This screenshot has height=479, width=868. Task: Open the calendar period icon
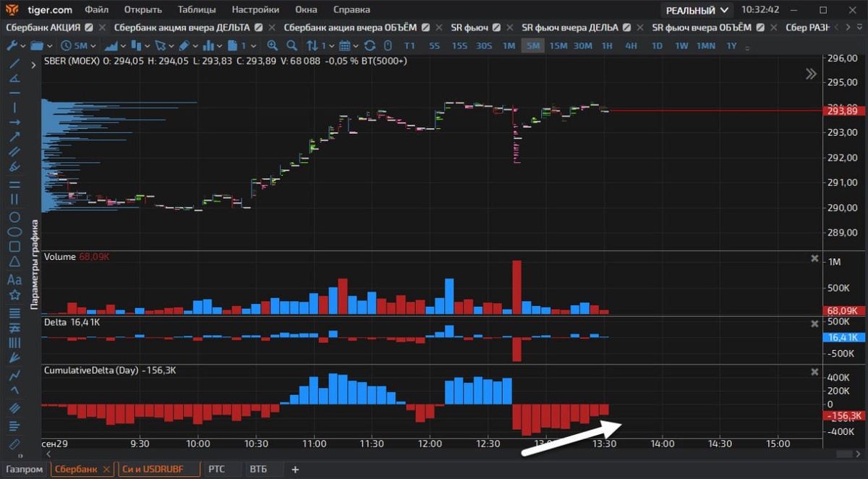tap(345, 46)
